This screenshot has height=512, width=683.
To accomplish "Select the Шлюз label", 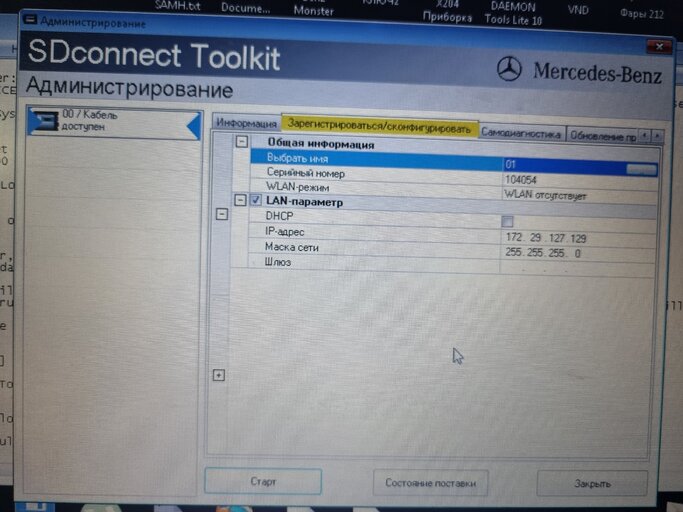I will click(277, 262).
